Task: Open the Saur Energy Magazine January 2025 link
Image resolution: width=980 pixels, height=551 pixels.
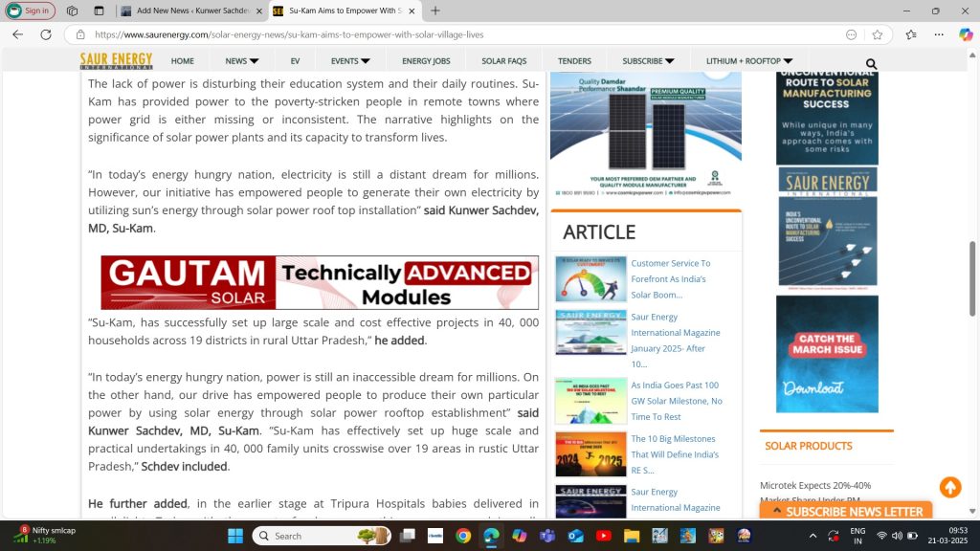Action: click(x=675, y=341)
